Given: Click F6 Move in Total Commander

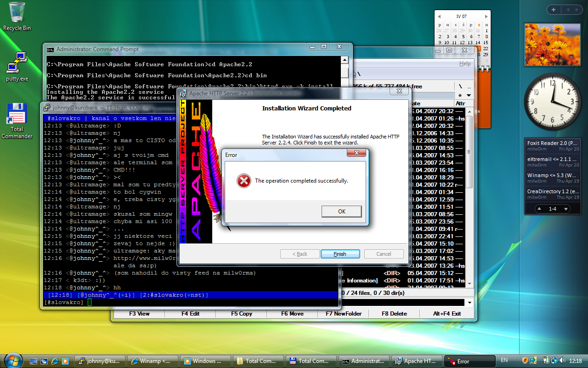Looking at the screenshot, I should [x=292, y=314].
